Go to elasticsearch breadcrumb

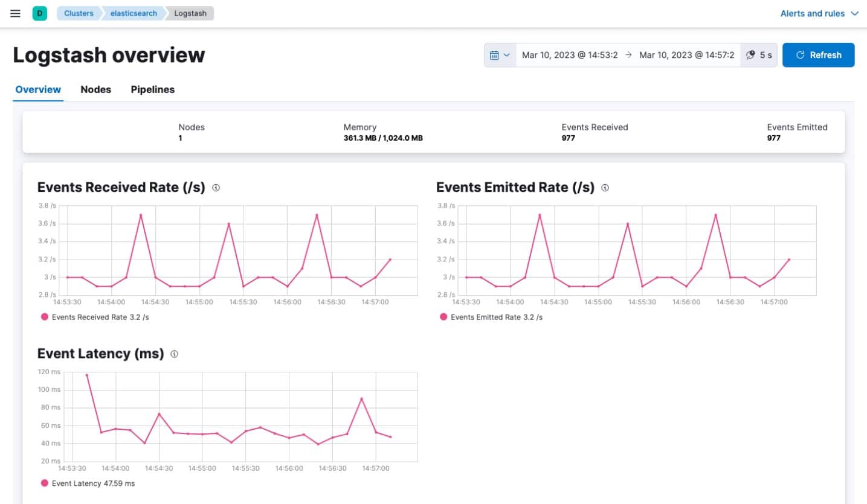click(133, 13)
